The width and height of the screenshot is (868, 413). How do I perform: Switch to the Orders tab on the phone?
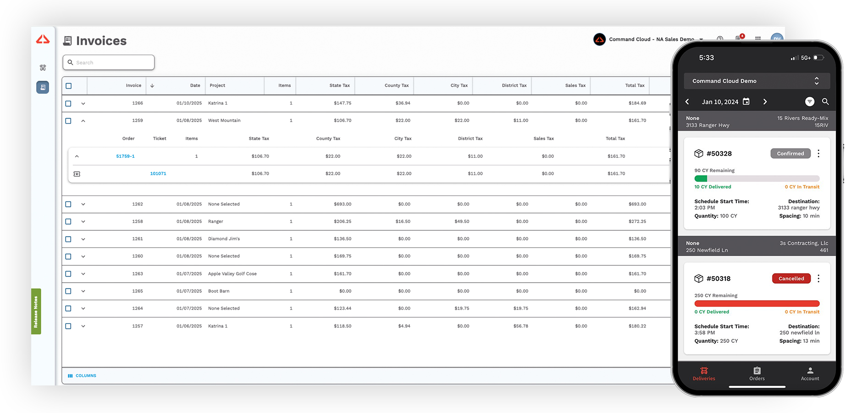pyautogui.click(x=757, y=374)
